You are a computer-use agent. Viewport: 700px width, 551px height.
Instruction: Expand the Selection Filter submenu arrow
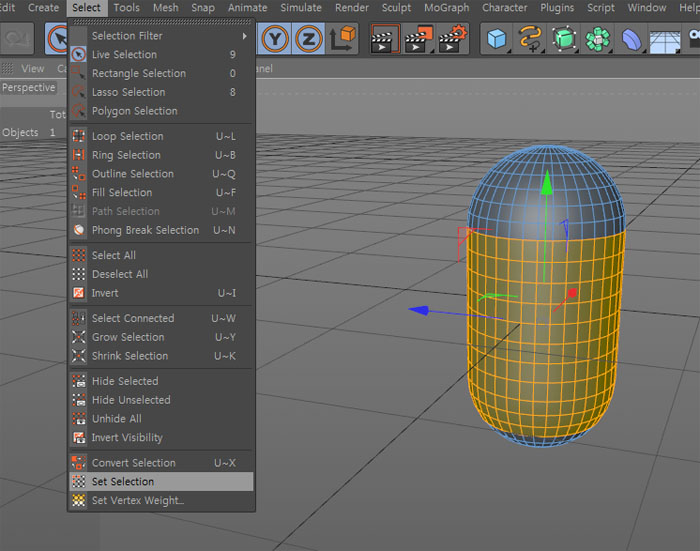pos(244,36)
